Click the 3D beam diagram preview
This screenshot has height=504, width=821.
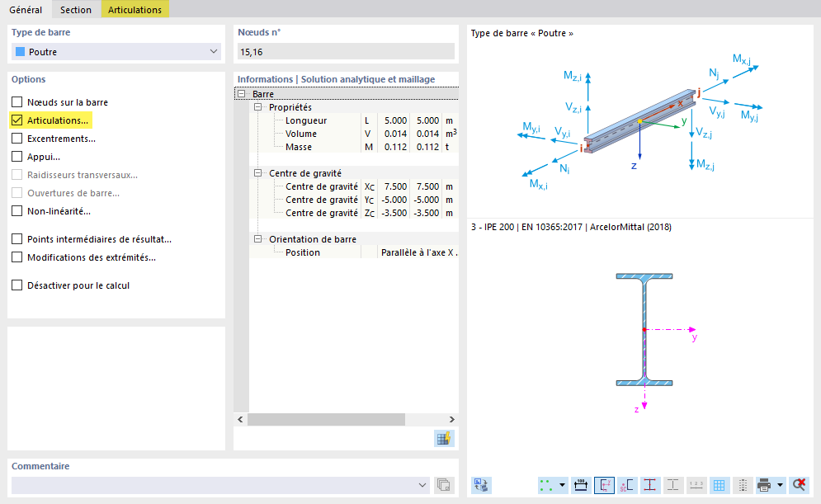click(640, 120)
